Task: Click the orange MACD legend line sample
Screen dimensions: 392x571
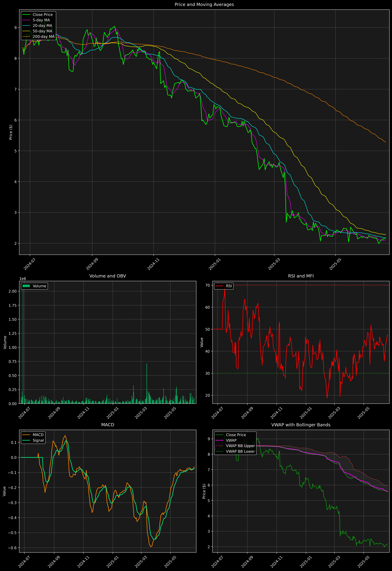Action: tap(26, 435)
